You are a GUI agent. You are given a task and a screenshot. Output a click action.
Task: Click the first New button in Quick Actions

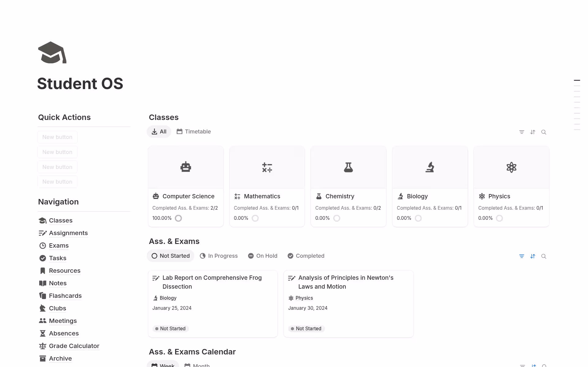57,137
